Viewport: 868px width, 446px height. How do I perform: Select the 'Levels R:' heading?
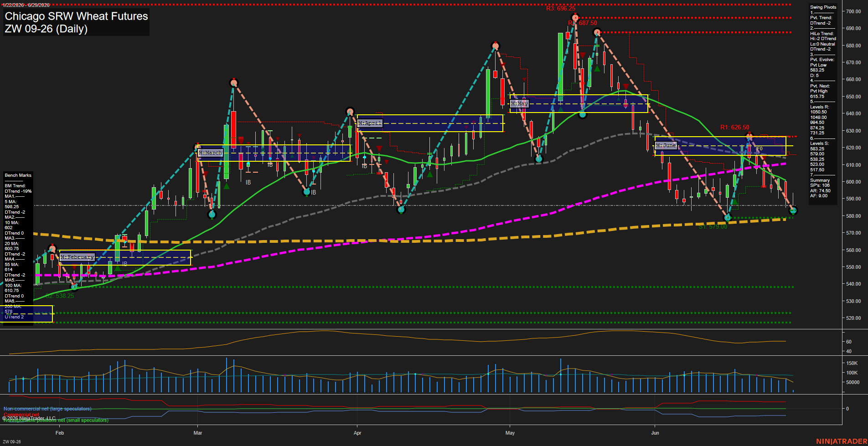[x=819, y=107]
